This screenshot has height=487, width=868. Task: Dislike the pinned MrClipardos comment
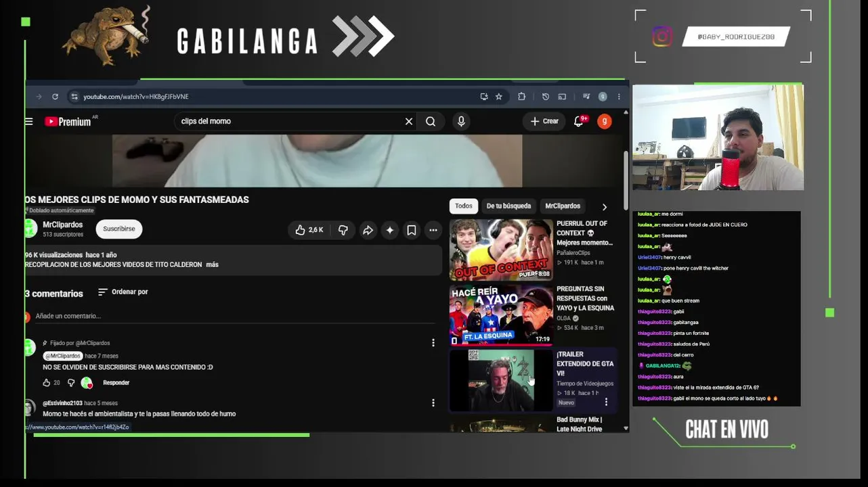pos(71,383)
